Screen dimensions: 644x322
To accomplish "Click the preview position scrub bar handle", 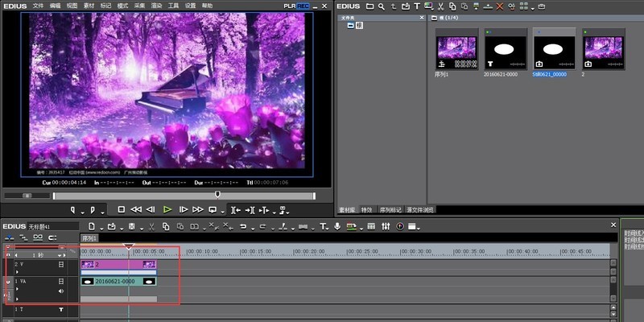I will point(217,194).
